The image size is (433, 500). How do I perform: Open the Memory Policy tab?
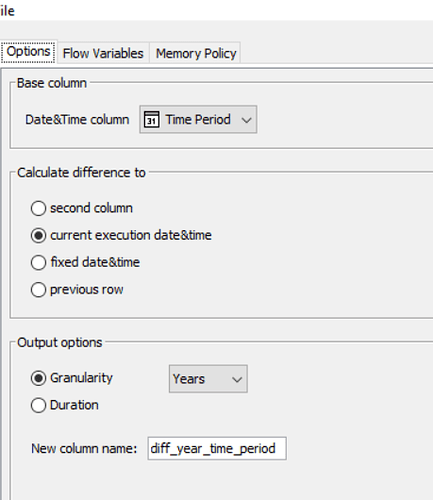coord(196,53)
